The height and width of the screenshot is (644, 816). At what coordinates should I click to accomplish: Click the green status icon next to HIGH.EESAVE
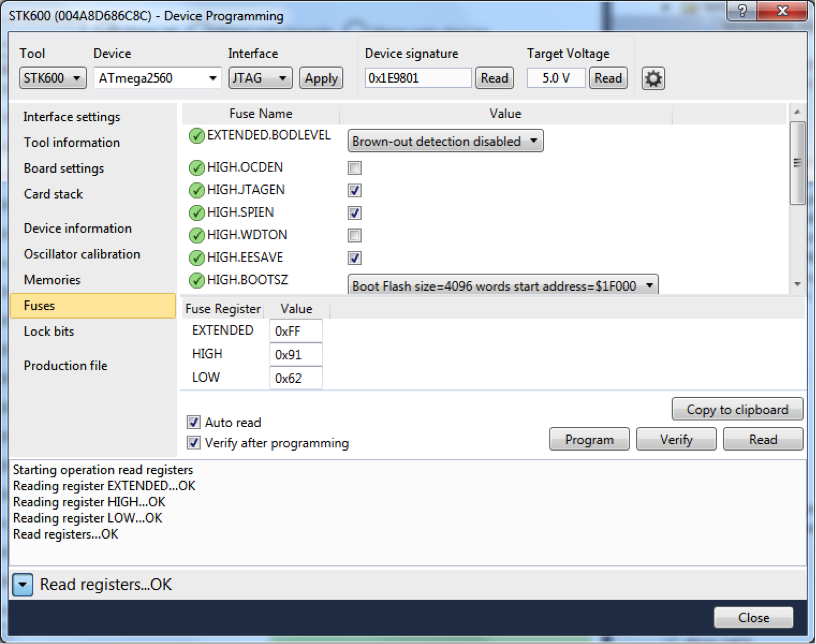pyautogui.click(x=196, y=257)
